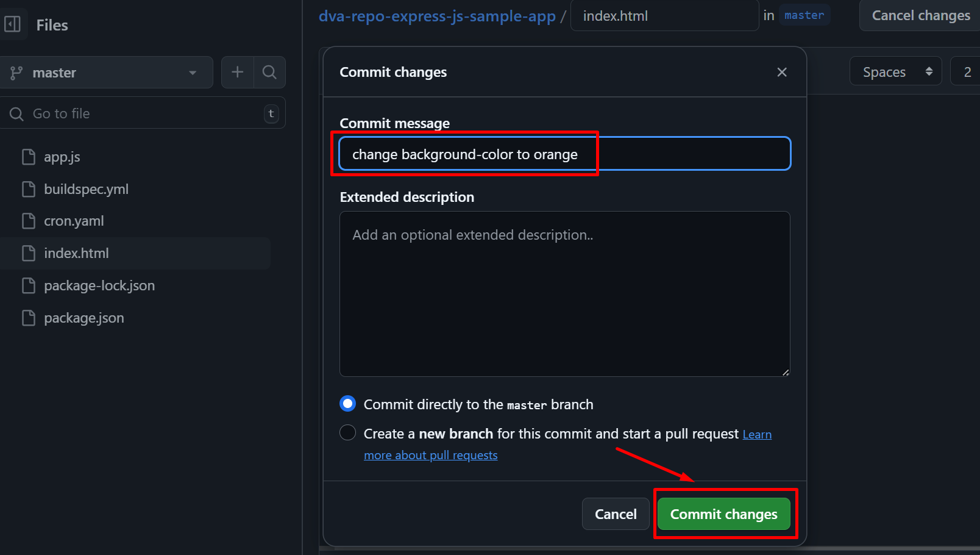
Task: Click the Cancel changes button at top
Action: coord(920,16)
